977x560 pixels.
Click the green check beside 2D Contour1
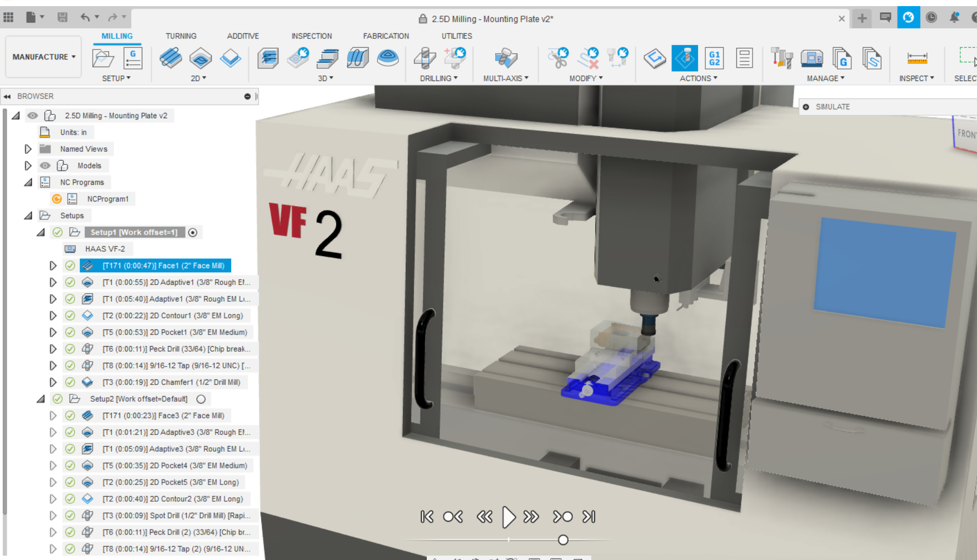[70, 316]
